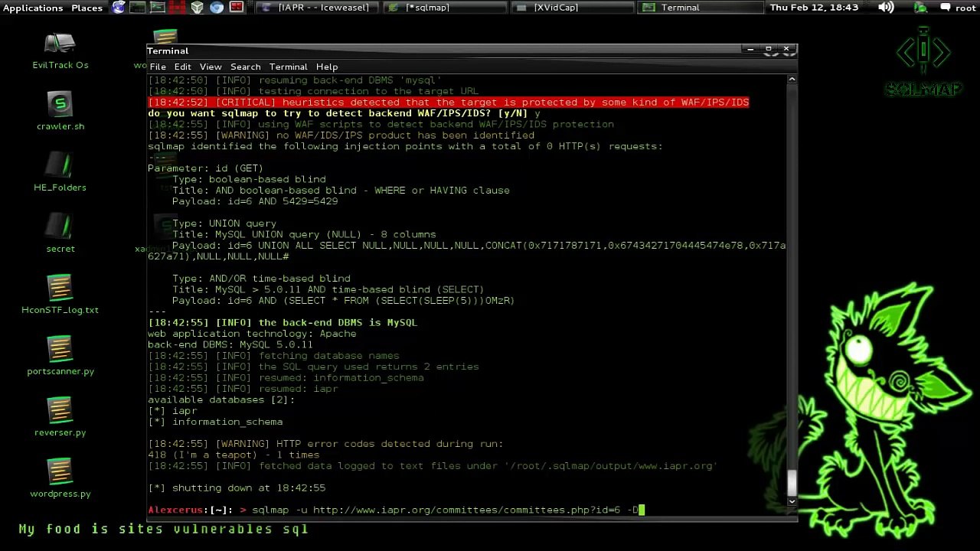Click 'Payload: id=6 AND 5429=5429' line

pyautogui.click(x=255, y=201)
